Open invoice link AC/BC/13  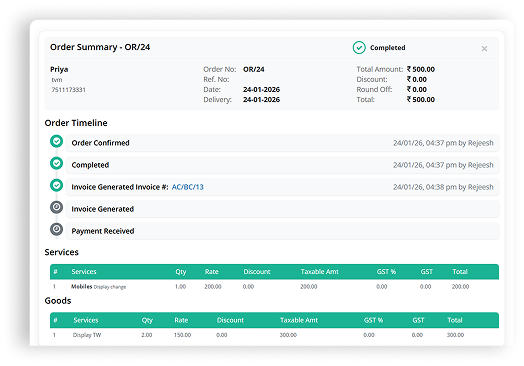coord(187,187)
